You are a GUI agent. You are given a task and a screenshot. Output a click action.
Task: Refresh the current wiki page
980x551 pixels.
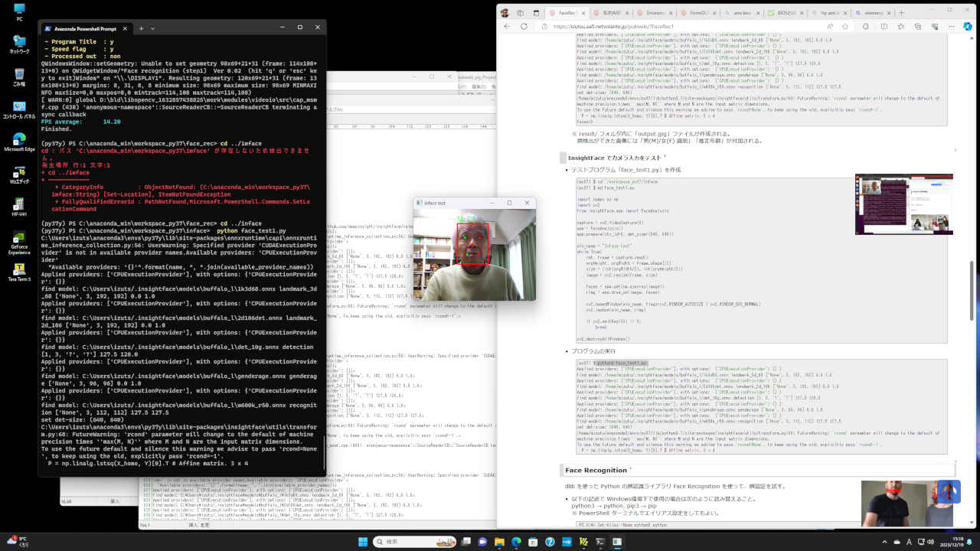point(524,26)
